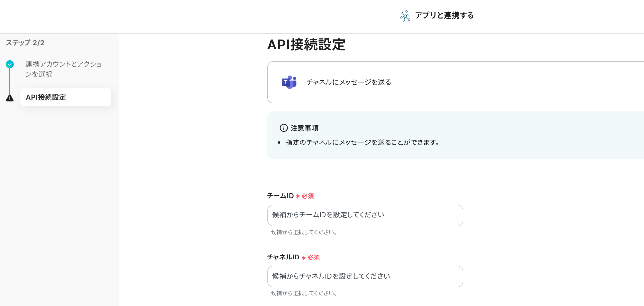The height and width of the screenshot is (306, 644).
Task: Click the red required asterisk beside チームID
Action: point(298,196)
